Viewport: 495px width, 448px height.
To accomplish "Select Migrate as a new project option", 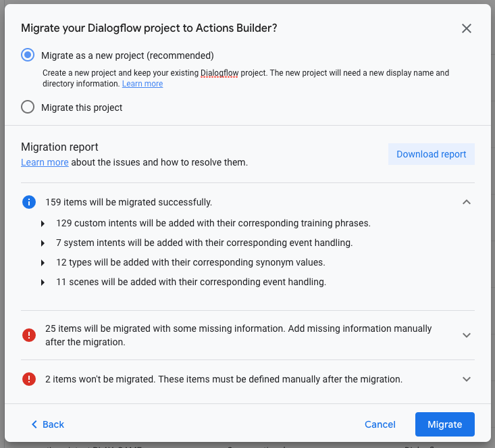I will pyautogui.click(x=28, y=55).
